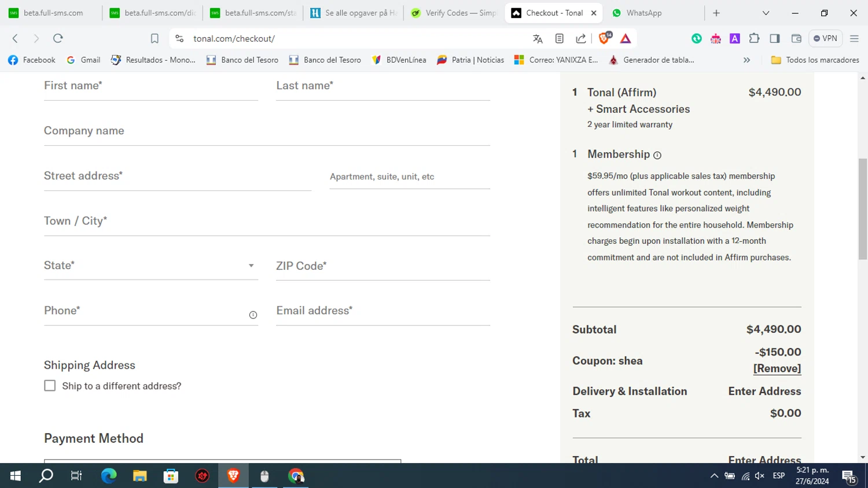Check Ship to a different address
868x488 pixels.
pos(50,386)
